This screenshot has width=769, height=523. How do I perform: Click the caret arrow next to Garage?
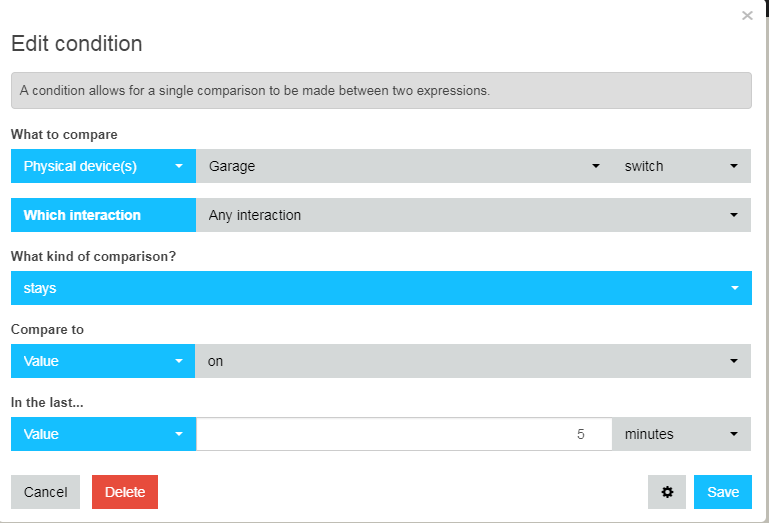(595, 166)
